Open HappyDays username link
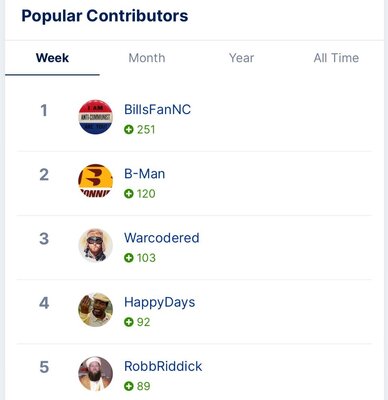 click(x=159, y=302)
